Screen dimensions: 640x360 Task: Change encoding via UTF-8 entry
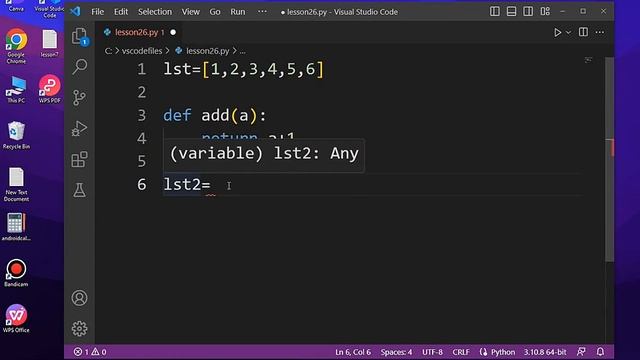(x=432, y=352)
